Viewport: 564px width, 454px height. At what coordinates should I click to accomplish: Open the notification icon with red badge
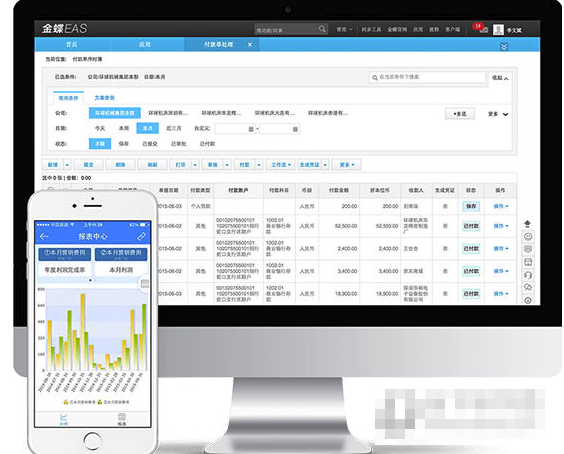pos(481,28)
